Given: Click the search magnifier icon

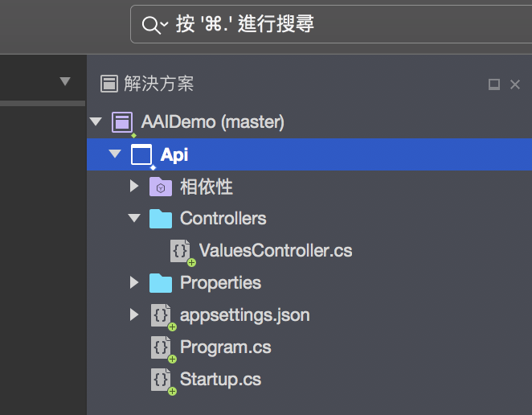Looking at the screenshot, I should (151, 25).
